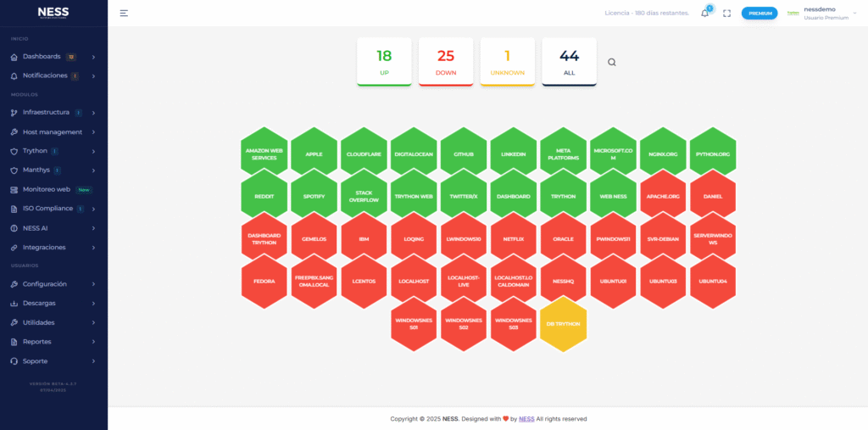Click the Infraestructura branch icon

click(x=14, y=113)
